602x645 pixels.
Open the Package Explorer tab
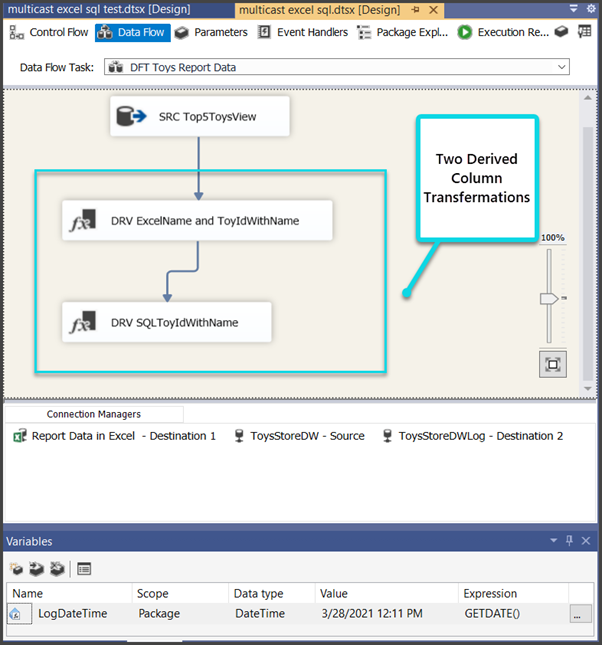coord(402,32)
